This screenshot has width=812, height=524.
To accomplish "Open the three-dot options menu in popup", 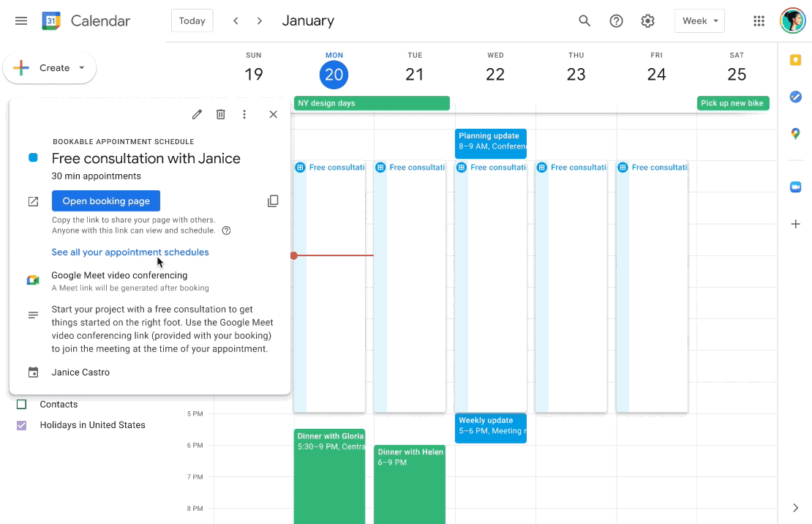I will pos(244,114).
